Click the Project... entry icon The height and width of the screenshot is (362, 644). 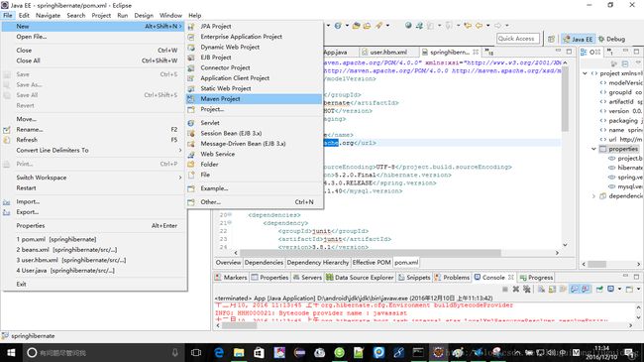click(x=191, y=109)
